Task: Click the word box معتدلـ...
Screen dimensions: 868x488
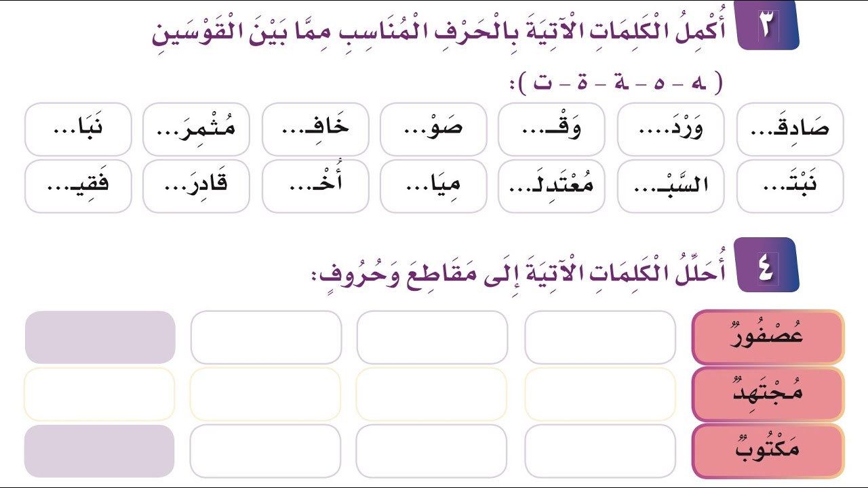Action: (551, 186)
